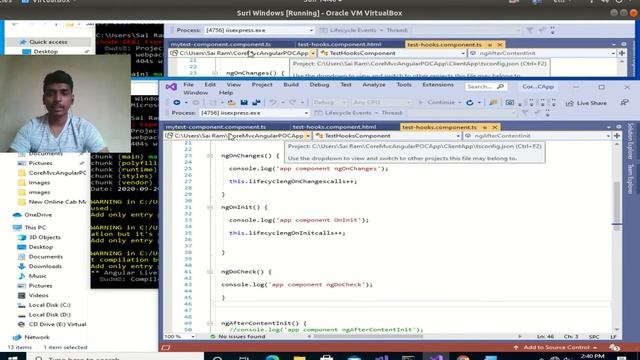
Task: Collapse the ngOnInit code block
Action: 210,207
